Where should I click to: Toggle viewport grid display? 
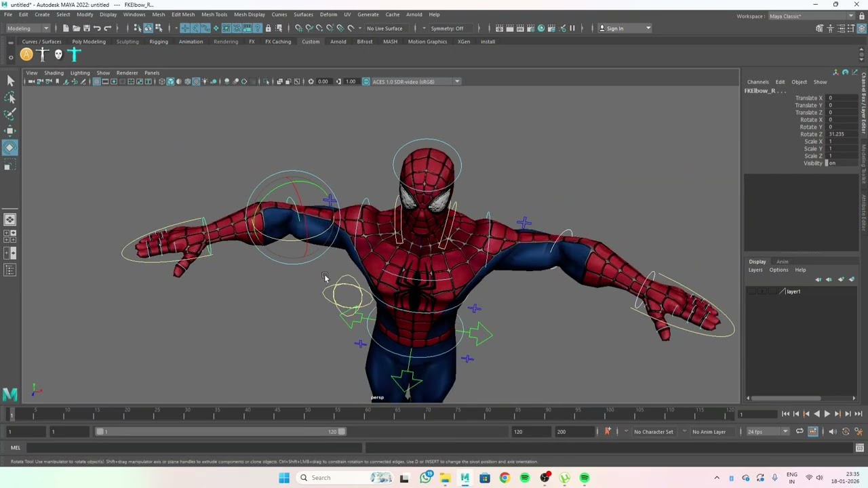click(x=96, y=81)
